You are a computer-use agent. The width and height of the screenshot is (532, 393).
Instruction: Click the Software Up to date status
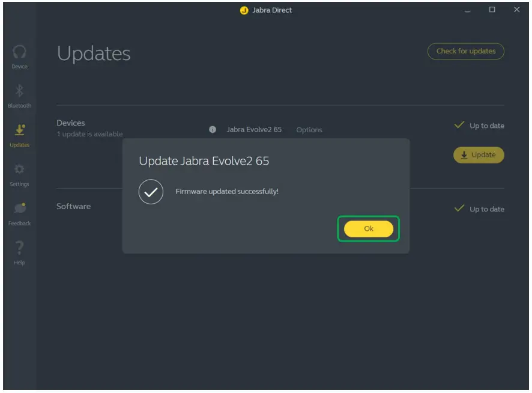coord(479,209)
